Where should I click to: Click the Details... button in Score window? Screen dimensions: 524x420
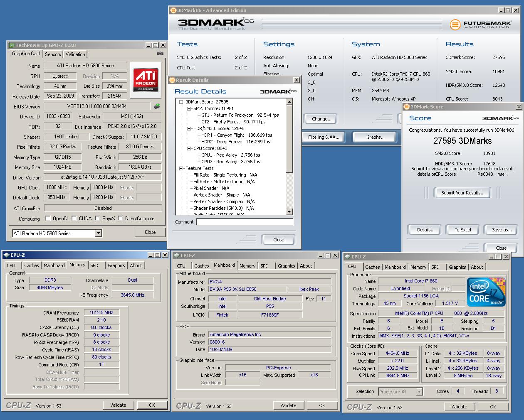point(425,230)
